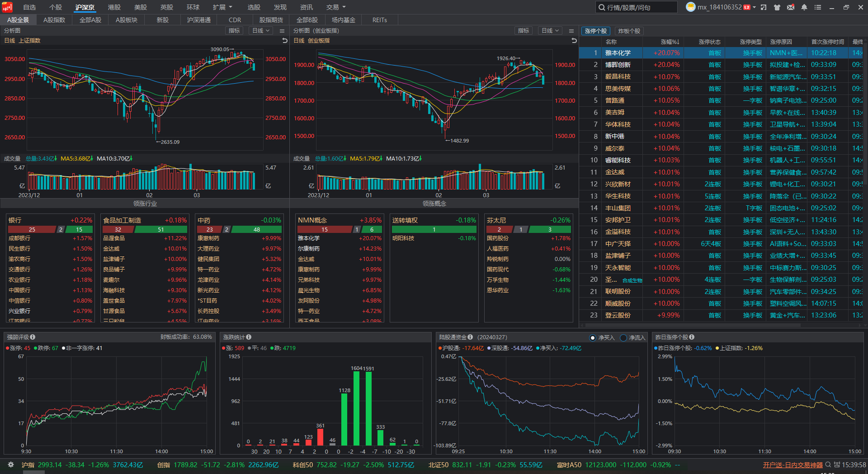
Task: Open the 食品加工制造 sector header
Action: tap(145, 220)
